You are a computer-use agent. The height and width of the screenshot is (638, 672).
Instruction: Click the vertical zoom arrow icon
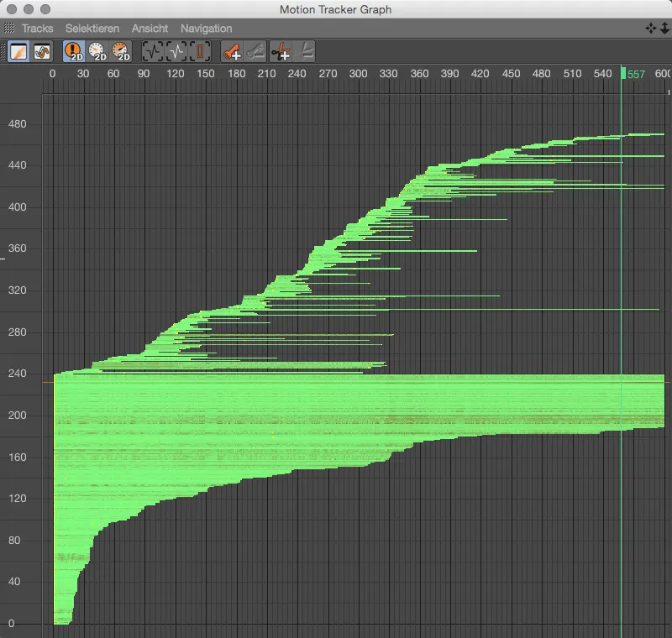(x=664, y=29)
